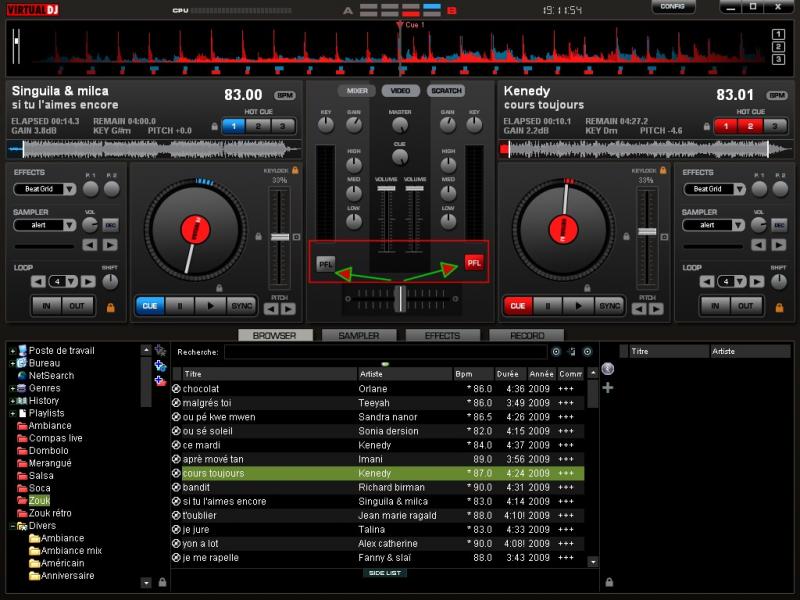Click the plus icon in playlist side panel
The height and width of the screenshot is (600, 800).
pos(608,387)
